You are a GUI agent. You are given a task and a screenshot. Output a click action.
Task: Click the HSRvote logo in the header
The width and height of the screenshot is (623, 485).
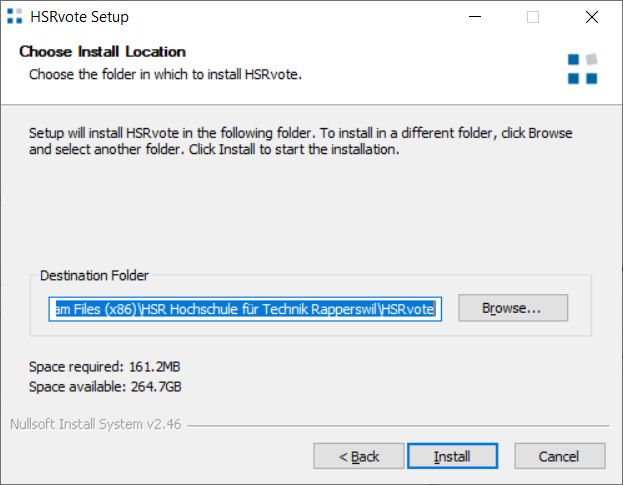[x=582, y=68]
